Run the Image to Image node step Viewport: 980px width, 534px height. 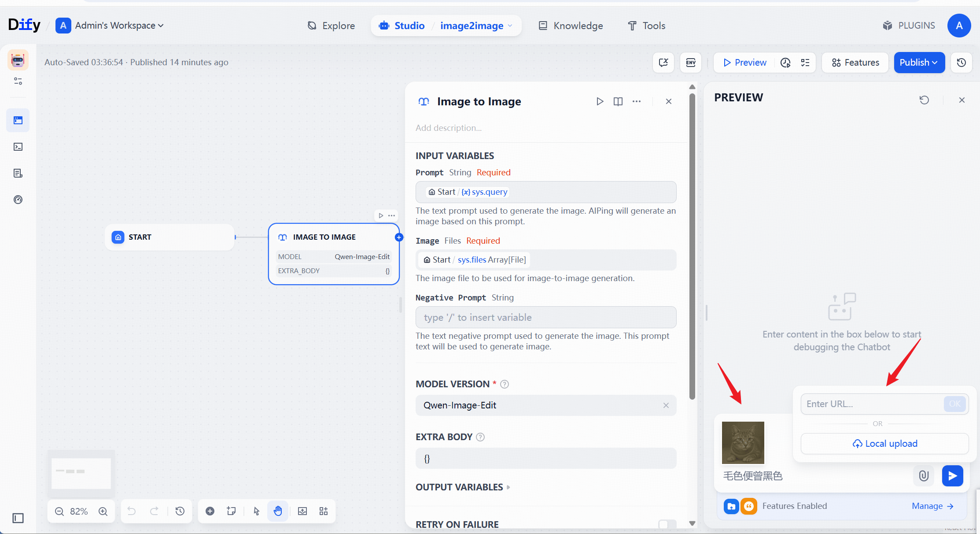600,101
